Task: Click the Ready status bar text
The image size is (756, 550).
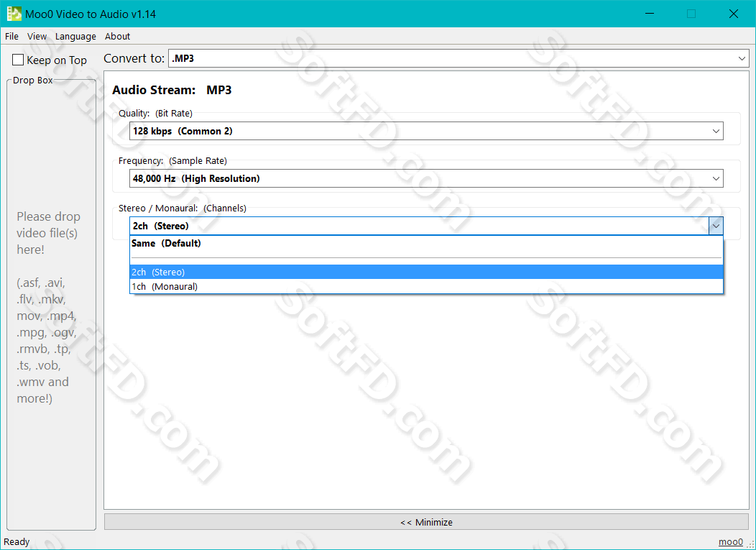Action: tap(17, 542)
